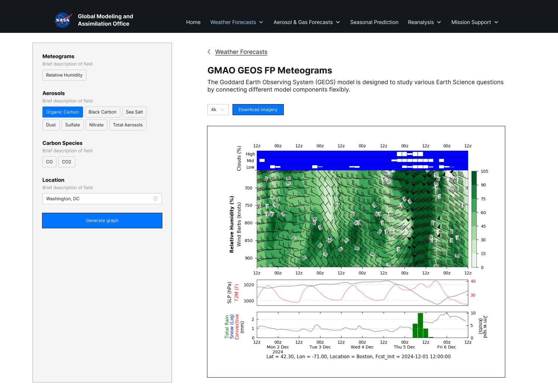Go to the Home page
558x392 pixels.
point(193,23)
